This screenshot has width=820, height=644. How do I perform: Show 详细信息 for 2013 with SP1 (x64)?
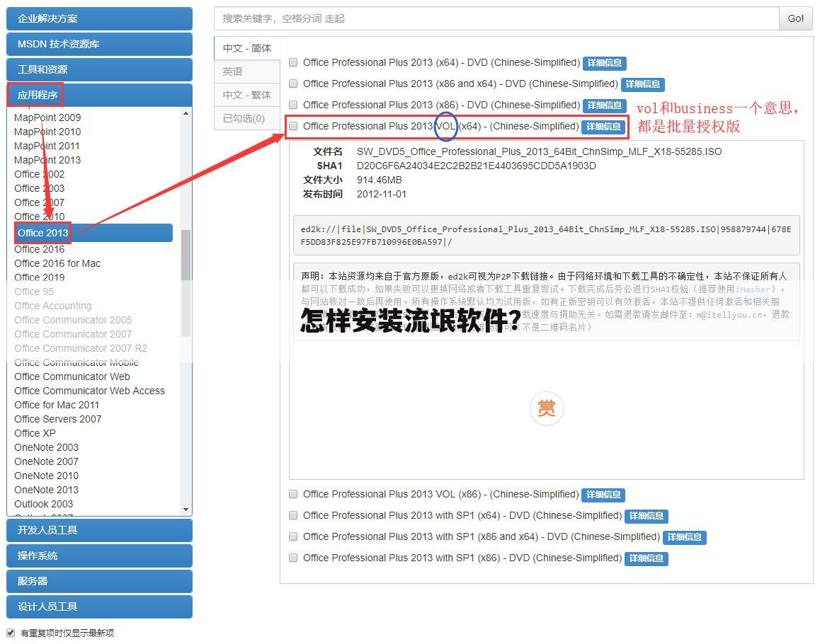(x=647, y=516)
